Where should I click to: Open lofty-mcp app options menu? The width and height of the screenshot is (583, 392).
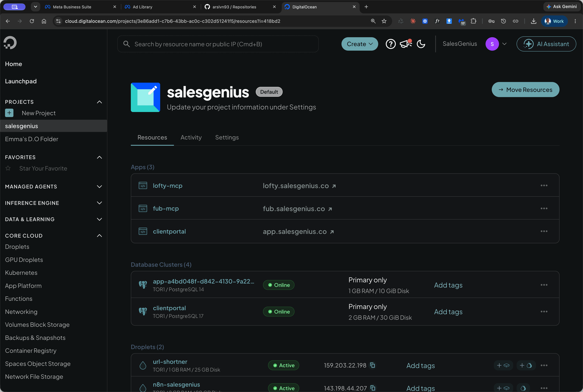pos(544,185)
